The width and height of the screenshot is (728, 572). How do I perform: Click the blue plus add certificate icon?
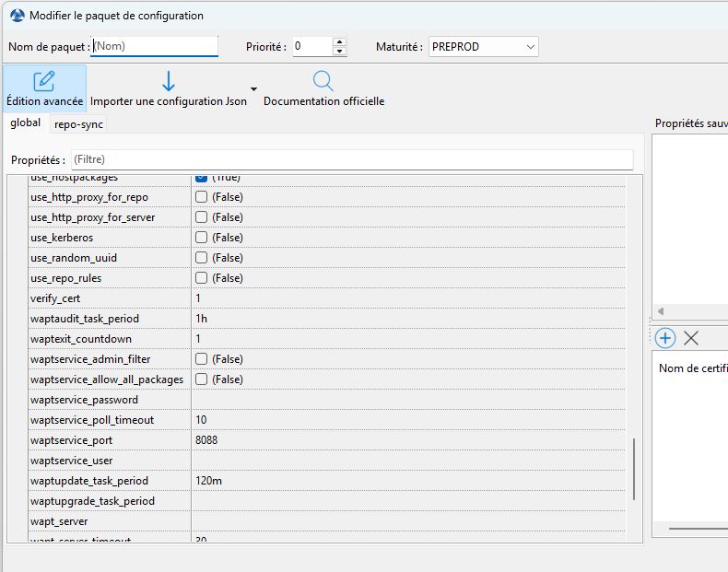click(665, 337)
